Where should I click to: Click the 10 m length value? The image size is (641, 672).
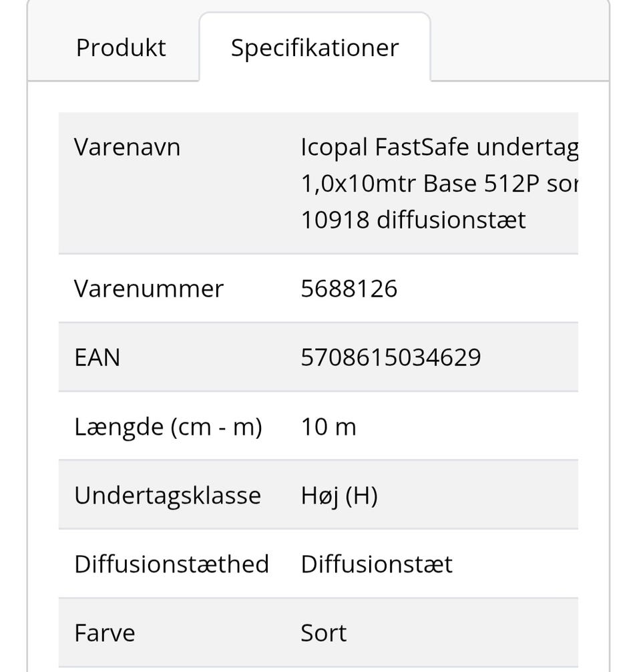(x=329, y=426)
